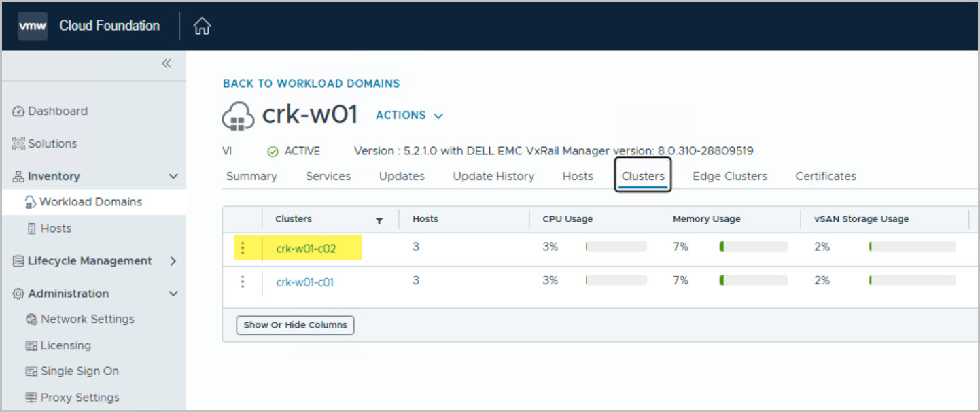Screen dimensions: 980x412
Task: Open the ACTIONS dropdown for crk-w01
Action: 409,116
